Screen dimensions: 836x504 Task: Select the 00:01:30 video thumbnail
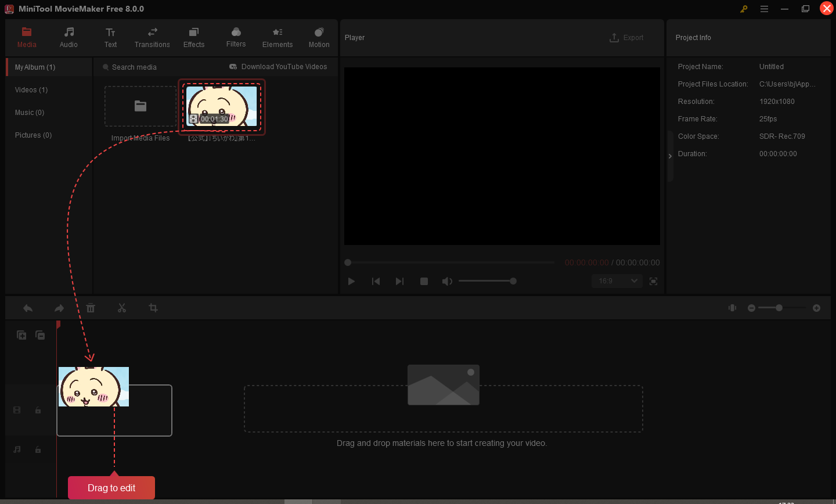[x=222, y=107]
